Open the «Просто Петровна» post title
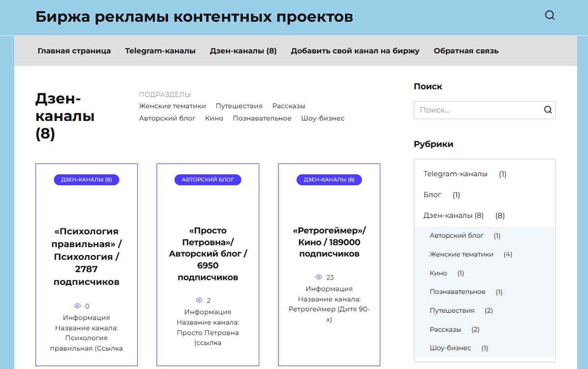This screenshot has height=369, width=588. pyautogui.click(x=208, y=254)
